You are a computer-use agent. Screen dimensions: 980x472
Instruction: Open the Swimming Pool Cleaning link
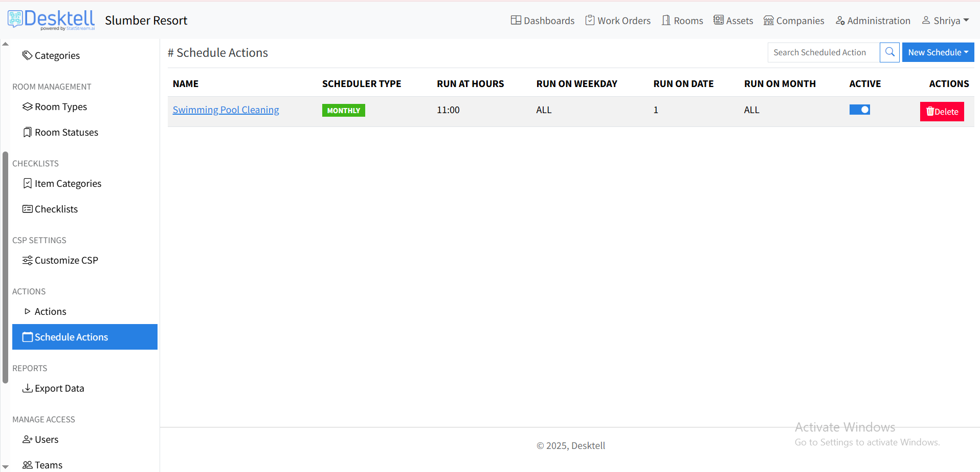click(226, 110)
